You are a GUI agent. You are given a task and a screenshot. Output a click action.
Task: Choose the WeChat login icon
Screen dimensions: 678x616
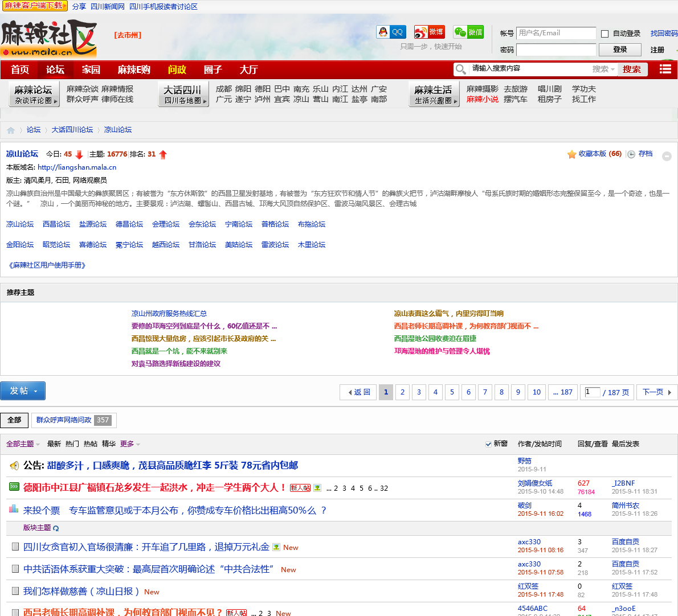pos(468,32)
